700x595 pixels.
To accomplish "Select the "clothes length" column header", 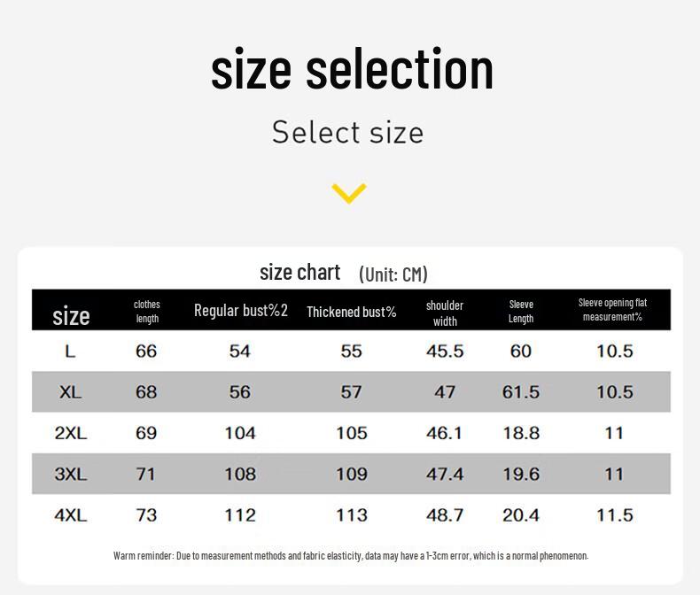I will pos(147,311).
